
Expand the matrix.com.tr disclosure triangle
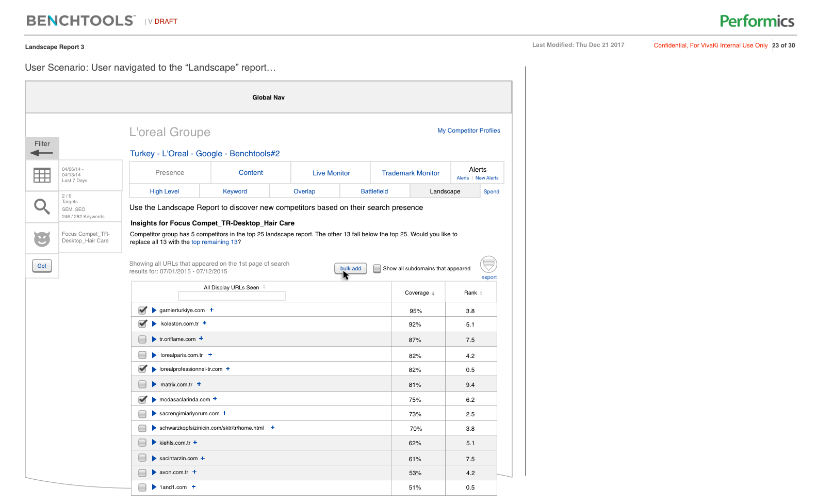point(154,384)
